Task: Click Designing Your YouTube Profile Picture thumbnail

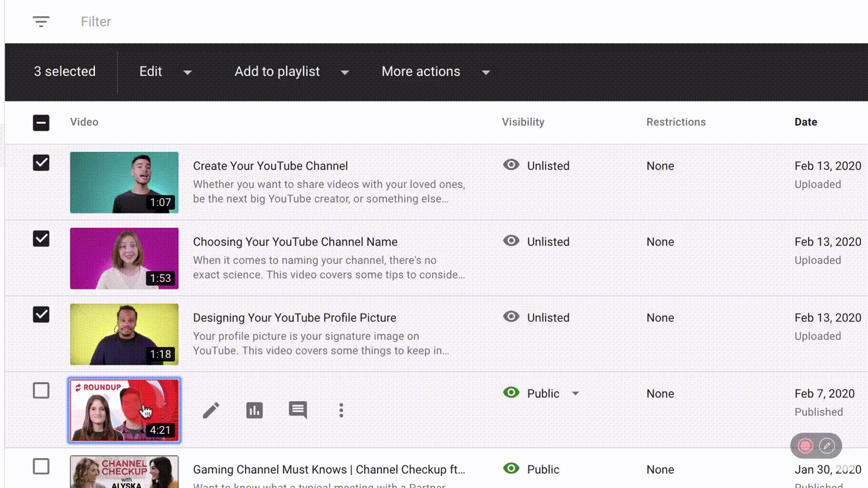Action: click(124, 334)
